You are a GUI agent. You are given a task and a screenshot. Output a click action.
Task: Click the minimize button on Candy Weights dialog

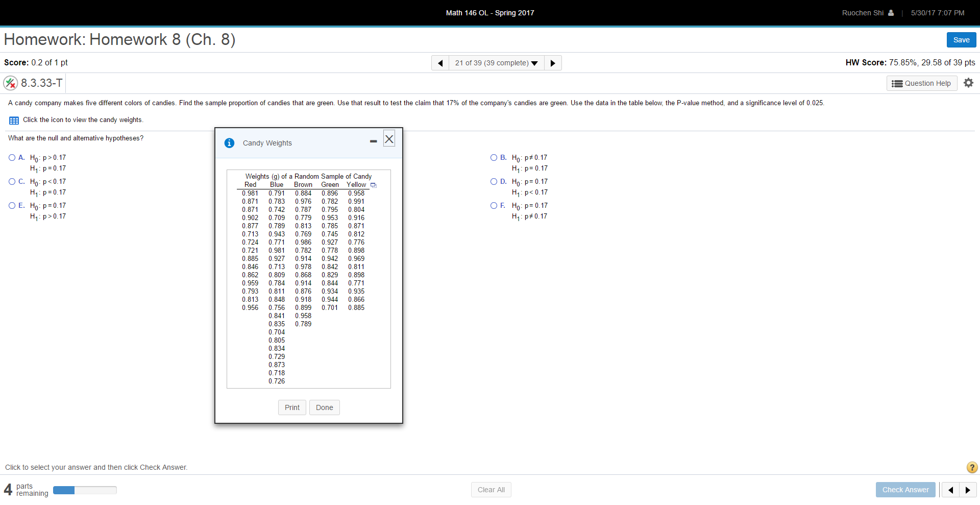click(x=373, y=140)
